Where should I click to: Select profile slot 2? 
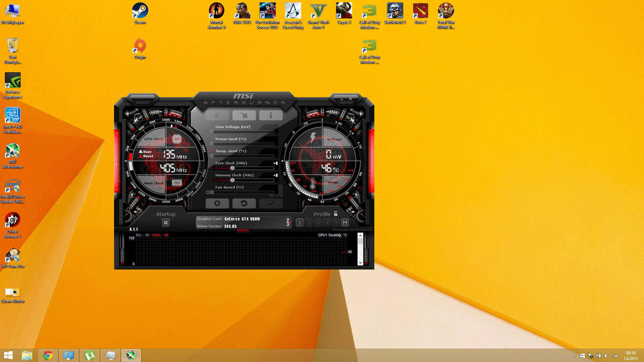(x=309, y=223)
